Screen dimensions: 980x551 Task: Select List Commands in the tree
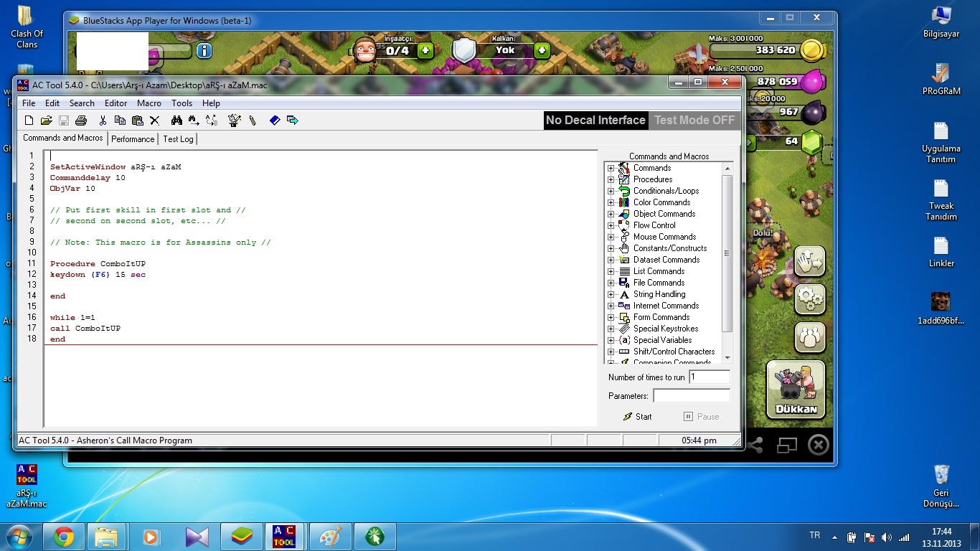(x=659, y=271)
